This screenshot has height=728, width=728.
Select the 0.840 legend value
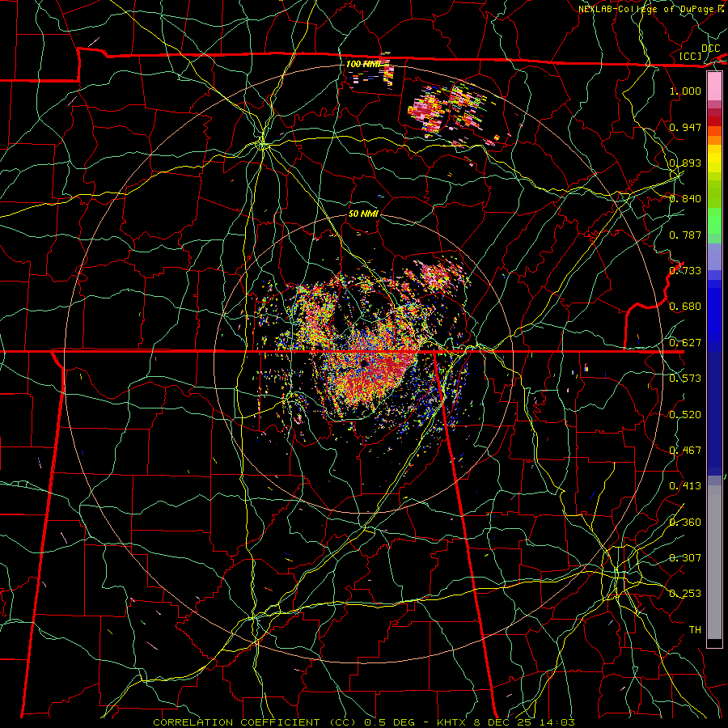click(x=685, y=199)
